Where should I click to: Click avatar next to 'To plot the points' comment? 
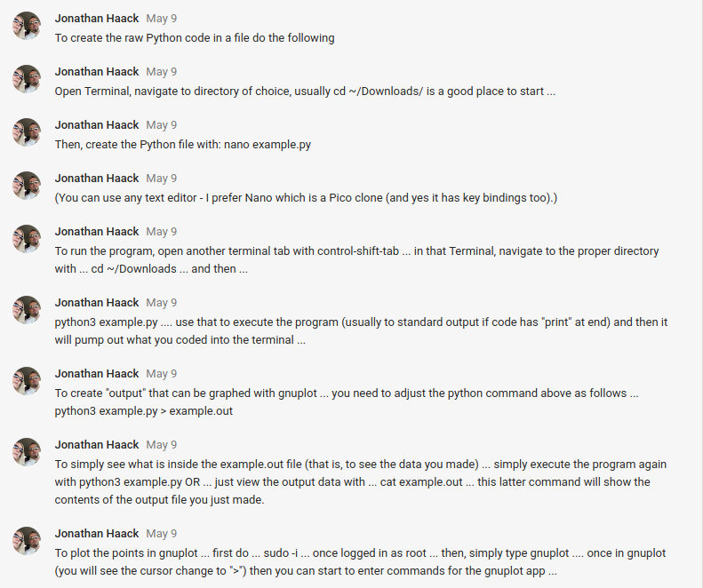[27, 541]
